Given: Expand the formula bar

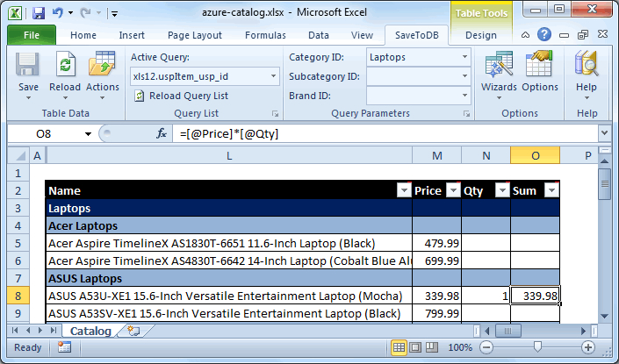Looking at the screenshot, I should [x=604, y=133].
